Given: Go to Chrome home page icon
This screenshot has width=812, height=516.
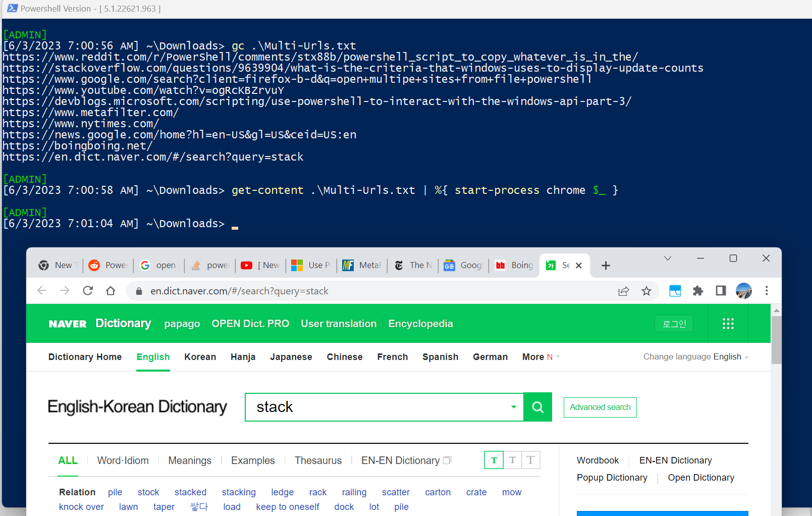Looking at the screenshot, I should coord(111,290).
